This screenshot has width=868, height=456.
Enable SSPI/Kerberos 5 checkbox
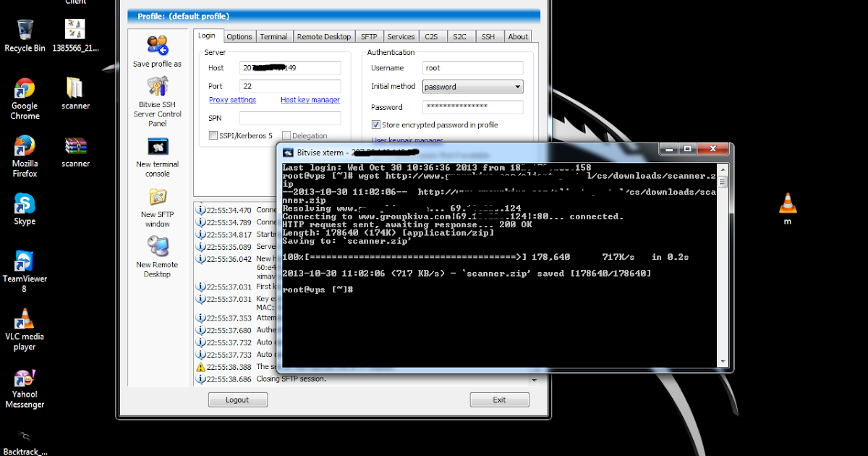point(213,135)
